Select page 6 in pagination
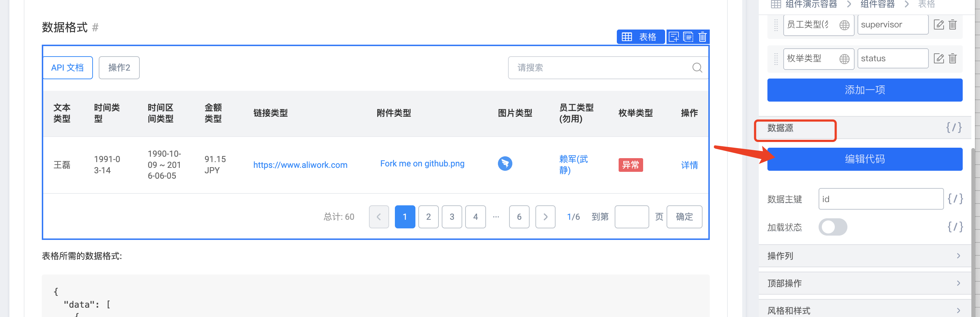Screen dimensions: 980x317 (x=519, y=217)
